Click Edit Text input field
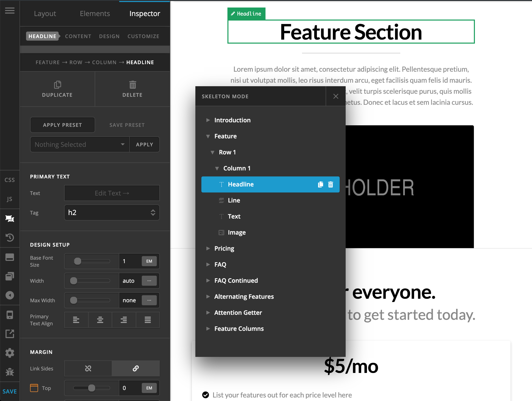 pos(111,193)
